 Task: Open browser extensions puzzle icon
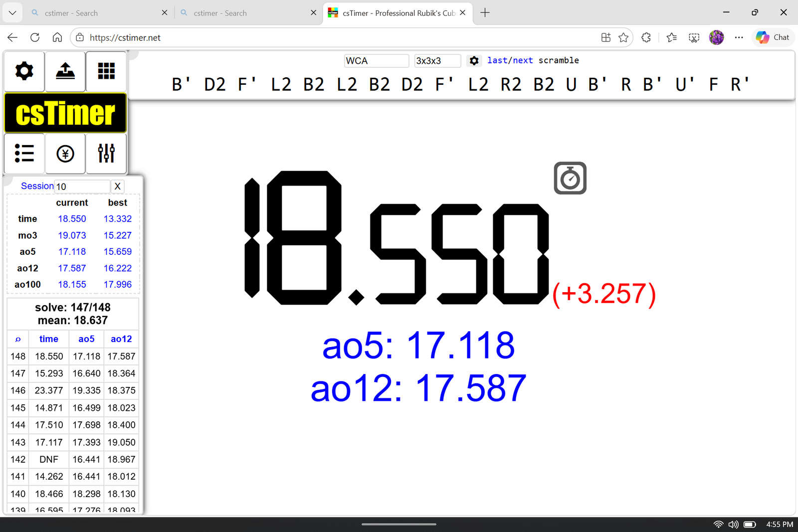(646, 37)
